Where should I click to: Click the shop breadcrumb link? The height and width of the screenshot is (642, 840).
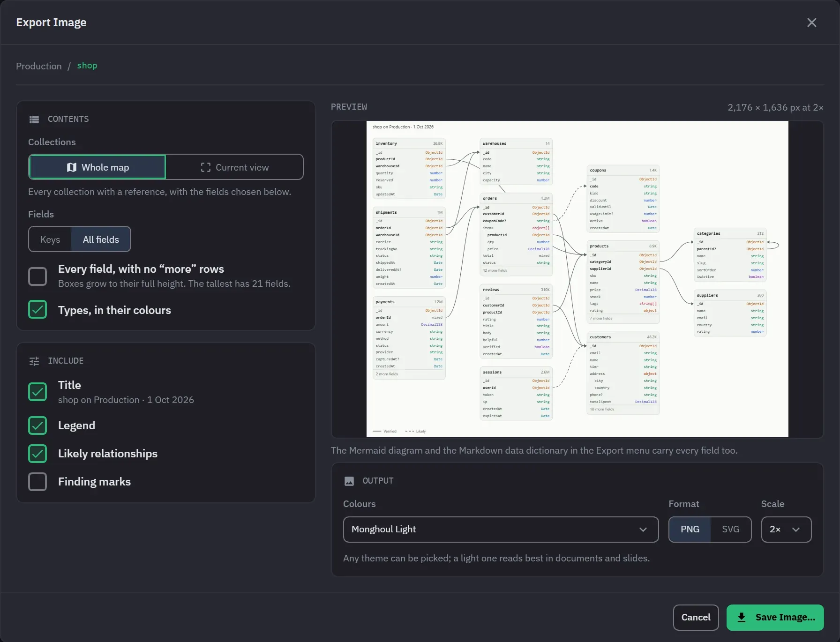87,66
